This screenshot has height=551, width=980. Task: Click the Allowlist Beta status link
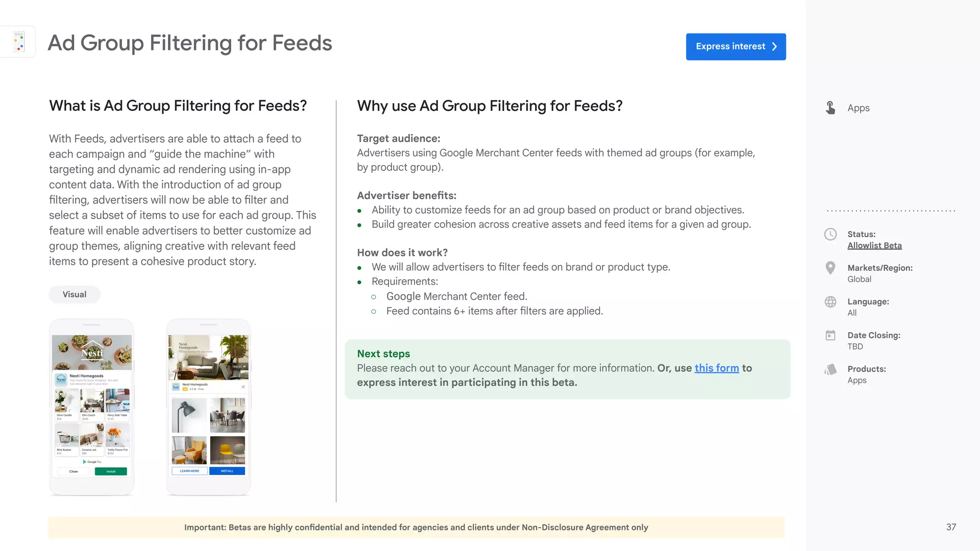coord(874,245)
